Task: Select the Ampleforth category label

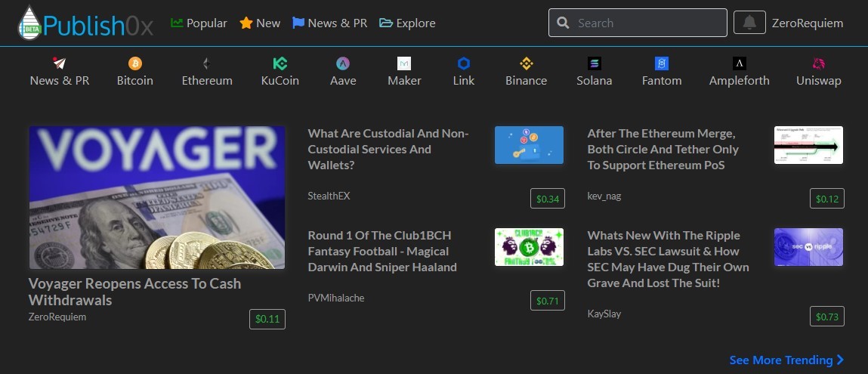Action: [x=739, y=81]
